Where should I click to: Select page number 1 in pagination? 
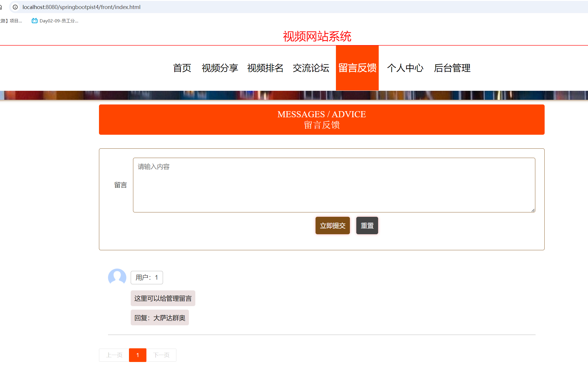click(x=137, y=355)
